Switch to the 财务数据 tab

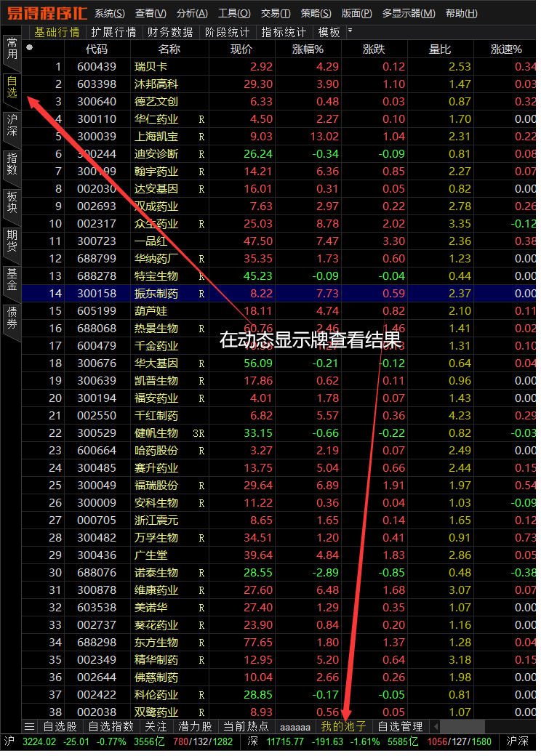point(170,32)
